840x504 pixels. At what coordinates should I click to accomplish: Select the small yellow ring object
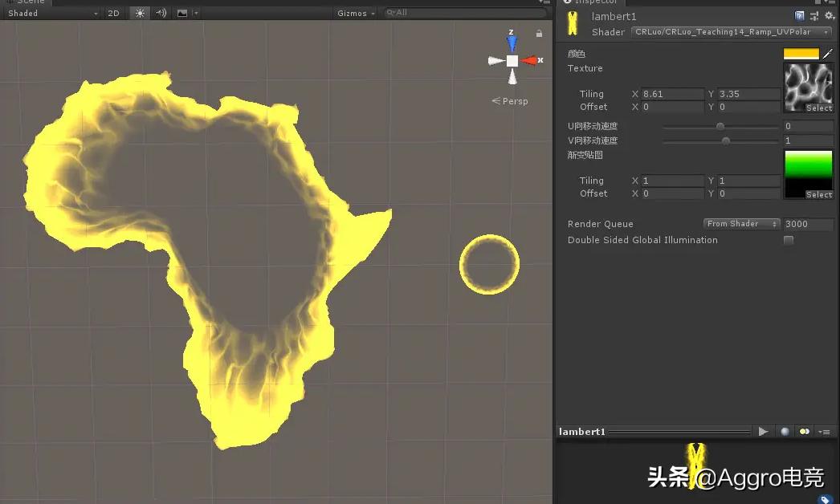489,264
